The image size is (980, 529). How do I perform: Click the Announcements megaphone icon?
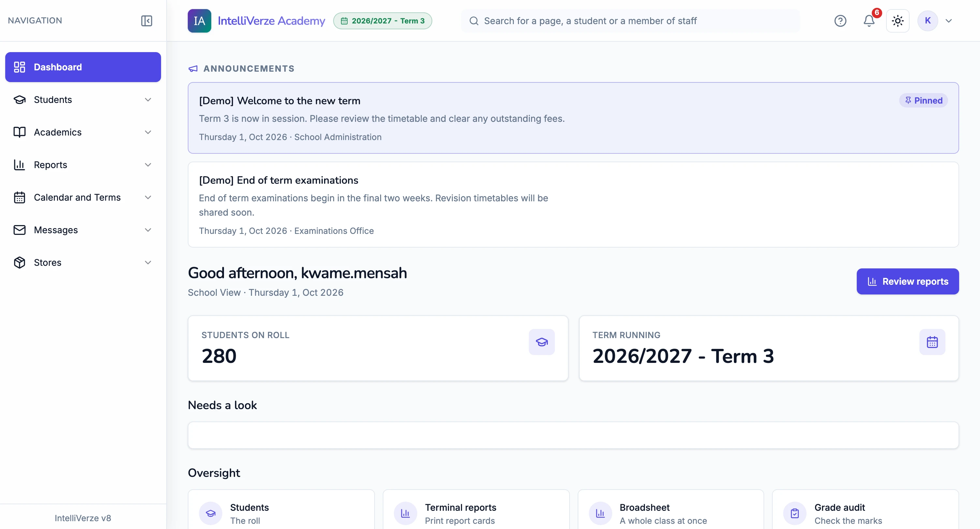193,69
